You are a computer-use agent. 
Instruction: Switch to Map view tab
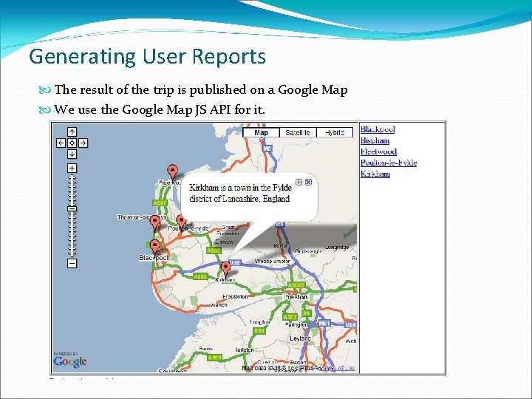262,133
